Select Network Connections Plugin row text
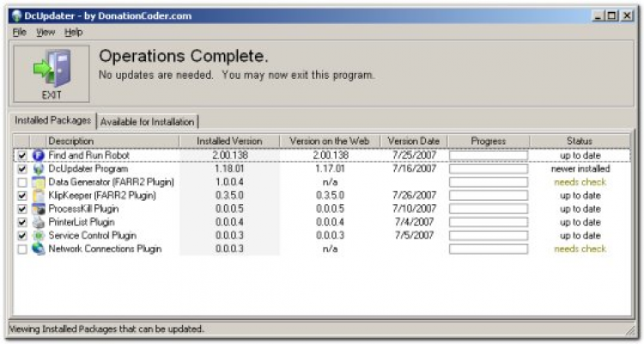The height and width of the screenshot is (344, 644). tap(105, 249)
